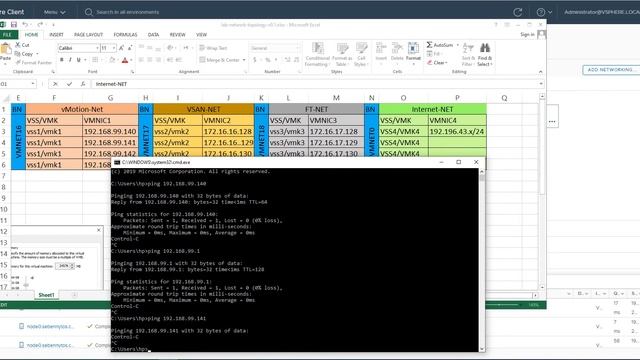Click Merge & Center
Viewport: 640px width, 360px height.
(x=220, y=60)
